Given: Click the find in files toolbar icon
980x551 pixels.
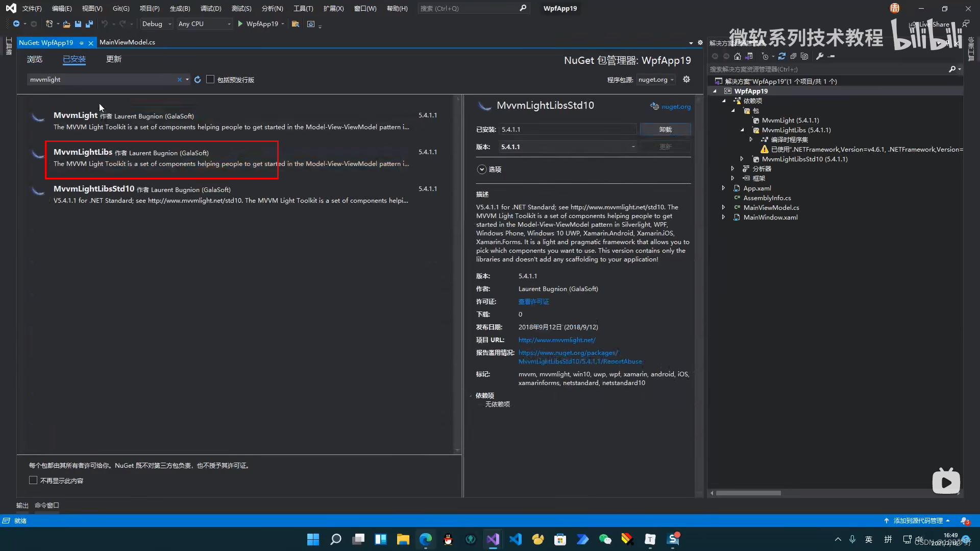Looking at the screenshot, I should (295, 24).
